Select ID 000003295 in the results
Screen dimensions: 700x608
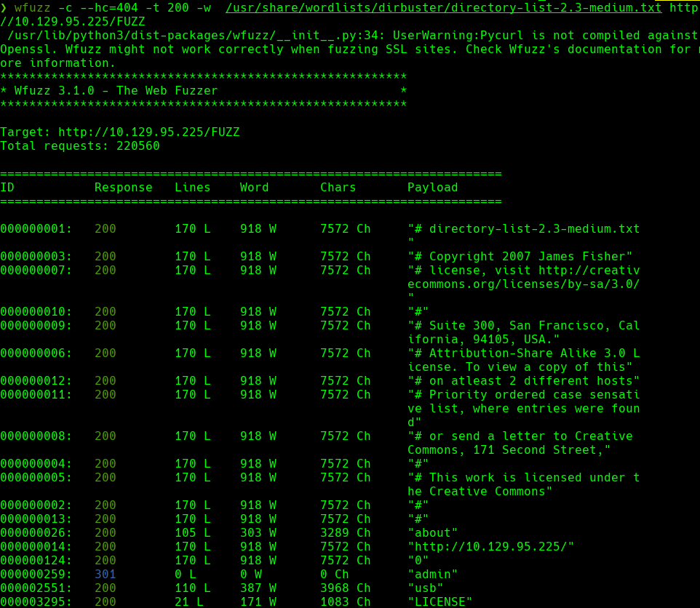pos(36,601)
